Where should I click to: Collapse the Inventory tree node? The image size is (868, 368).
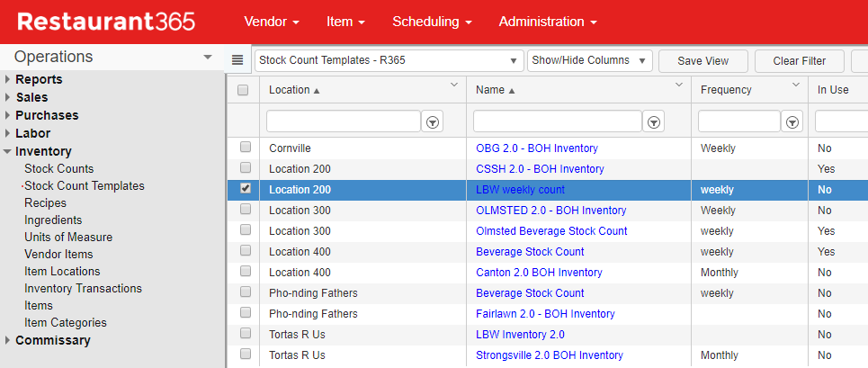7,151
